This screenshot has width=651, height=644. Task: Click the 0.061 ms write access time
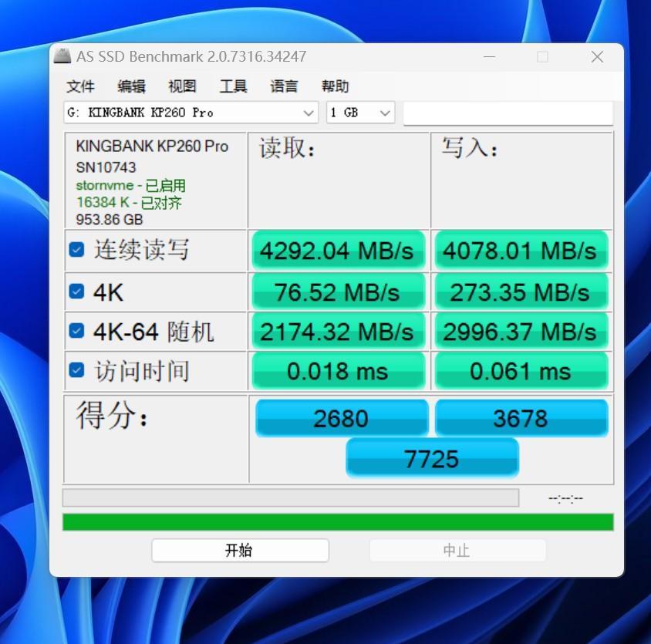(521, 370)
